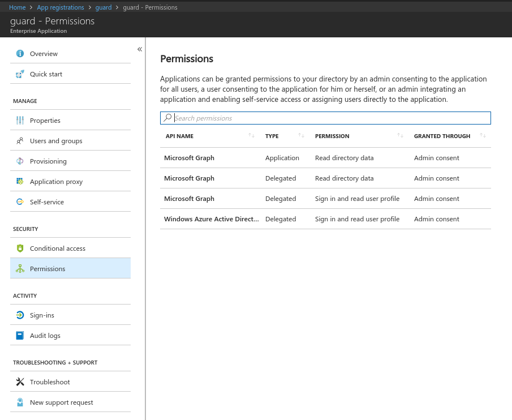Go to Properties page
The width and height of the screenshot is (512, 420).
(x=70, y=121)
